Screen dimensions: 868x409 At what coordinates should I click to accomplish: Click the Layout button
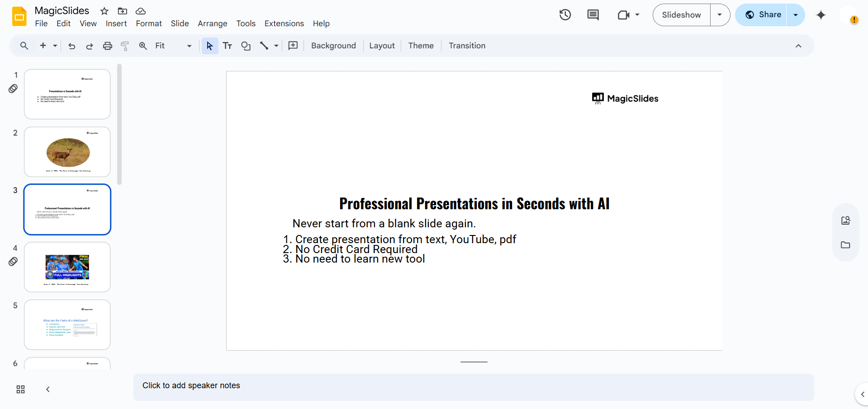(x=382, y=46)
